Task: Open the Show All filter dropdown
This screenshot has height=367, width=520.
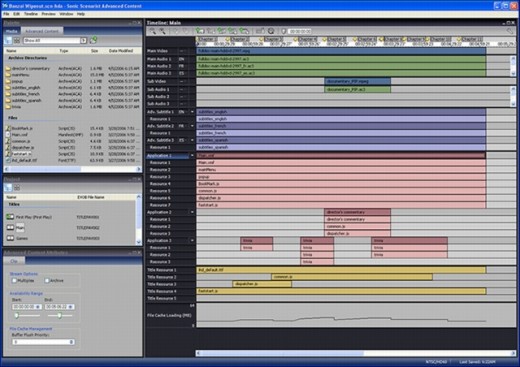Action: pyautogui.click(x=84, y=40)
